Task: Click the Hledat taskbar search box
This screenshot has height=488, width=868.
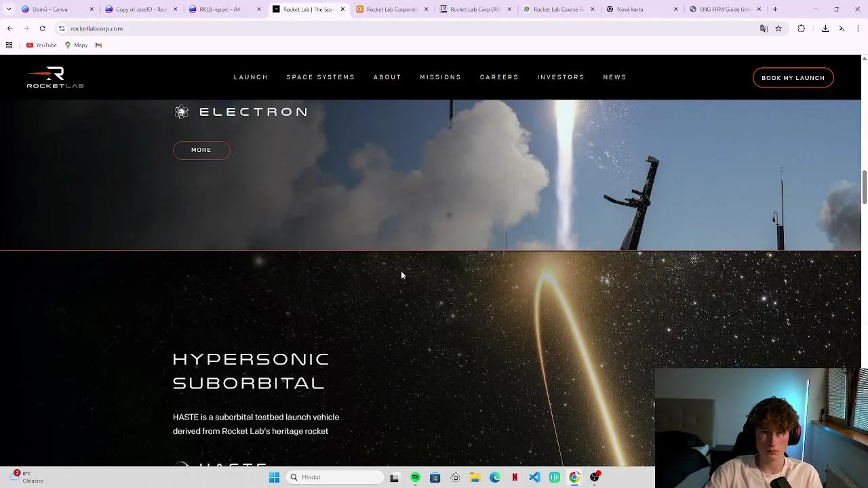Action: tap(334, 477)
